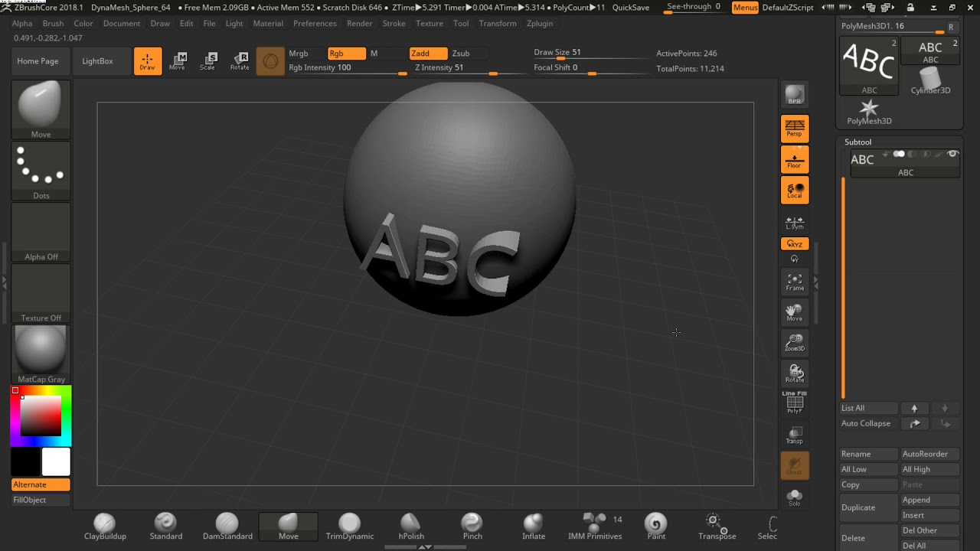This screenshot has width=980, height=551.
Task: Select the PolyMesh3D star tool
Action: (x=869, y=112)
